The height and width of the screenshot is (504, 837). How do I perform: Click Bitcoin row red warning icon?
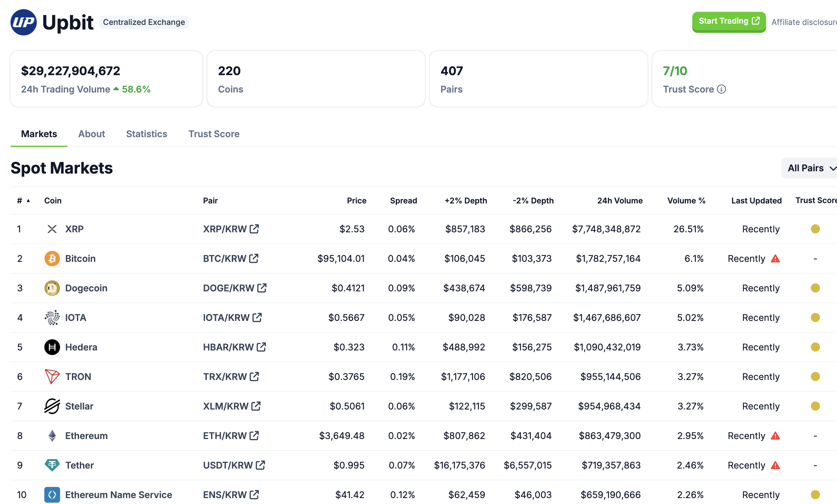tap(775, 259)
